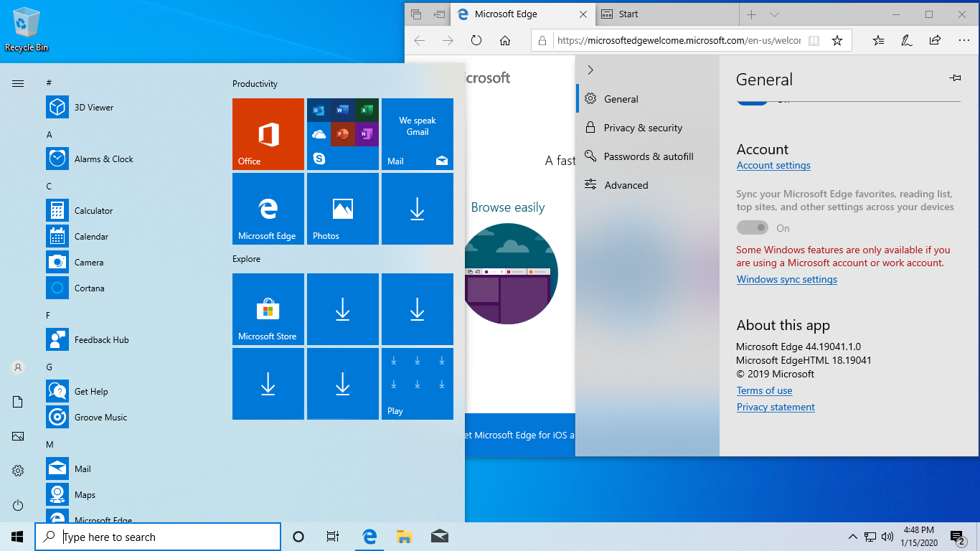Click the Edge address bar URL
The image size is (980, 551).
(x=679, y=41)
